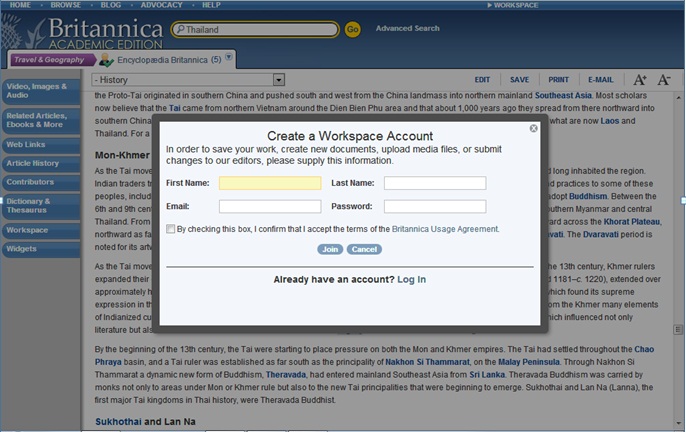The height and width of the screenshot is (432, 686).
Task: Focus the First Name field
Action: [x=270, y=183]
